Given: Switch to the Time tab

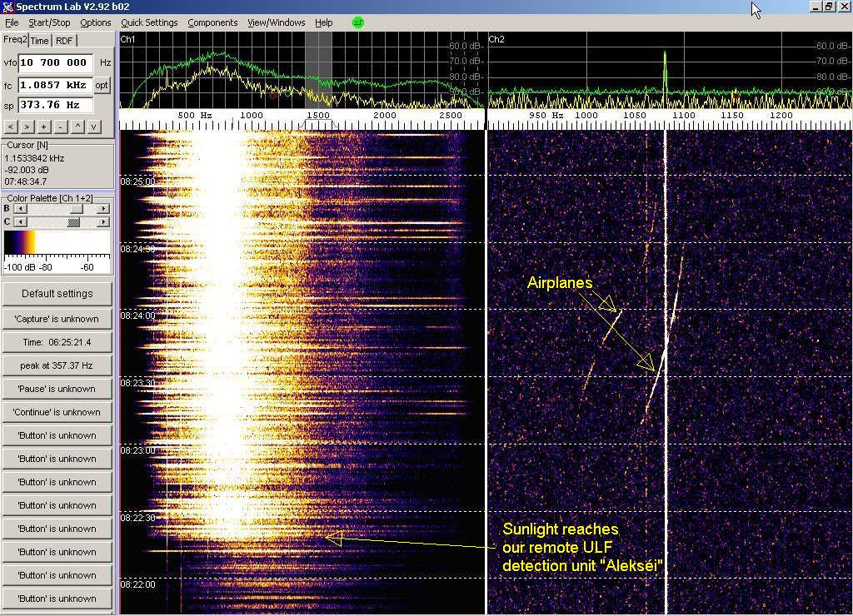Looking at the screenshot, I should coord(40,41).
